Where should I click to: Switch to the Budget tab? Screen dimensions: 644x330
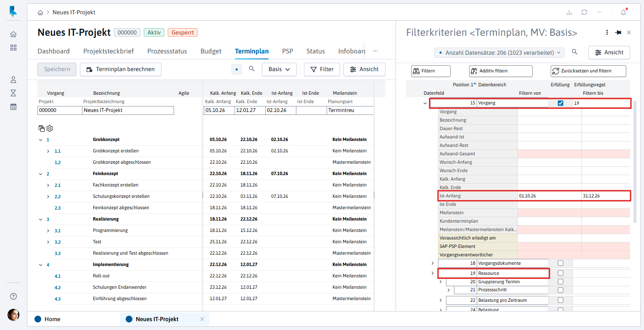(x=211, y=51)
